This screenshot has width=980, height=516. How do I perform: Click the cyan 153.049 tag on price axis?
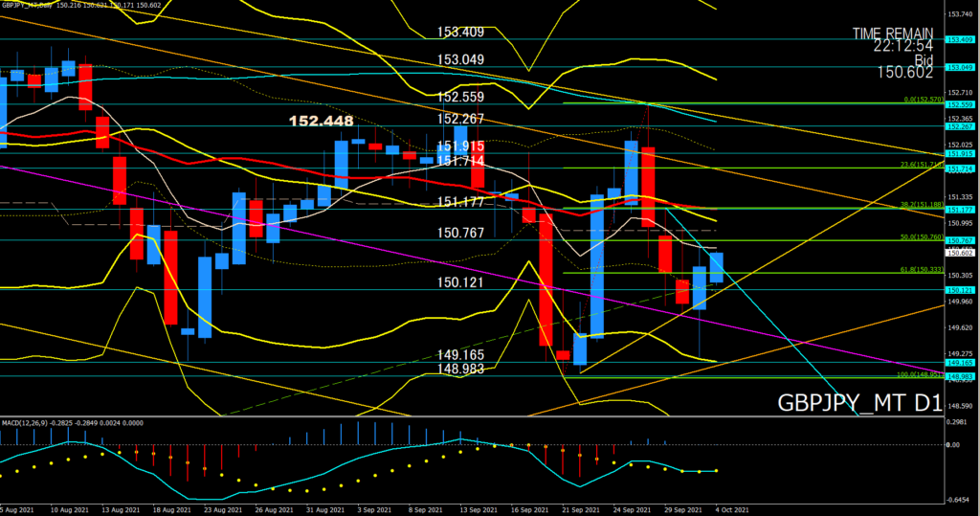960,67
